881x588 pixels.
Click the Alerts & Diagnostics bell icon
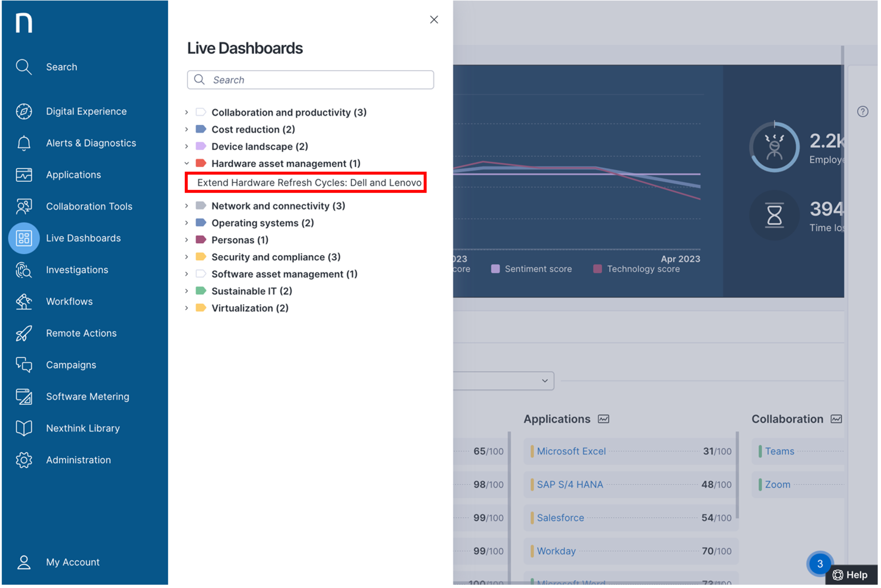tap(24, 143)
